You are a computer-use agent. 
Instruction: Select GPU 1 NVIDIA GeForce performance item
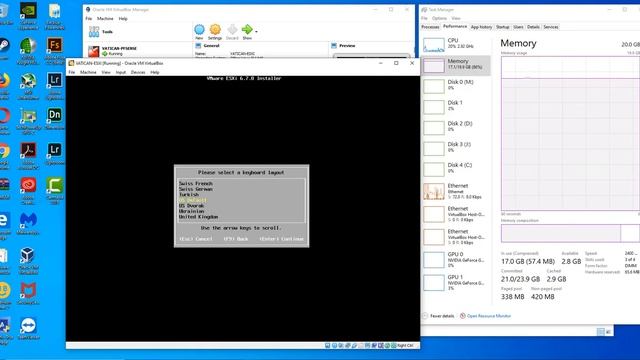tap(456, 282)
